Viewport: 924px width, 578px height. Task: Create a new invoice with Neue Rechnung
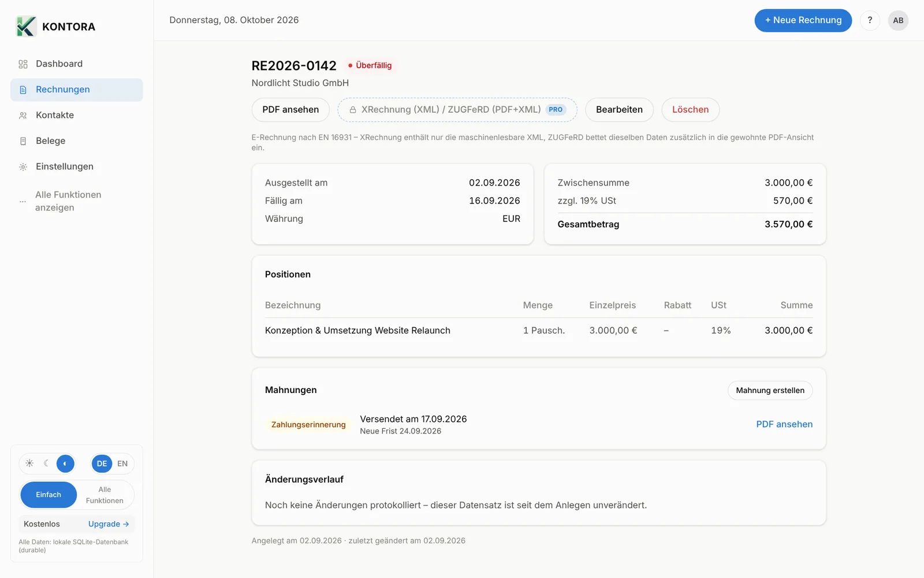[x=803, y=20]
